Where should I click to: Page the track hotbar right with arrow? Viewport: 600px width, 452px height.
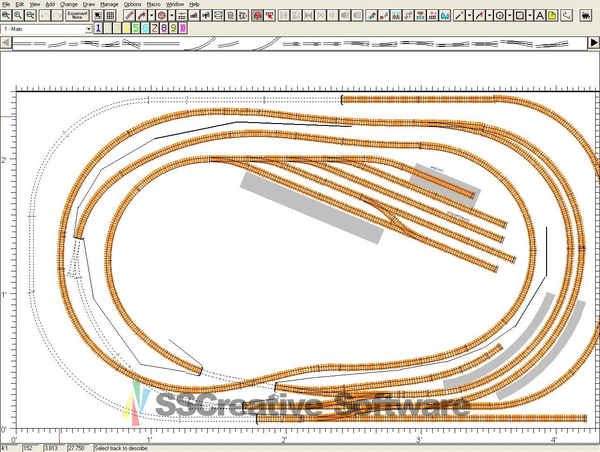coord(593,42)
